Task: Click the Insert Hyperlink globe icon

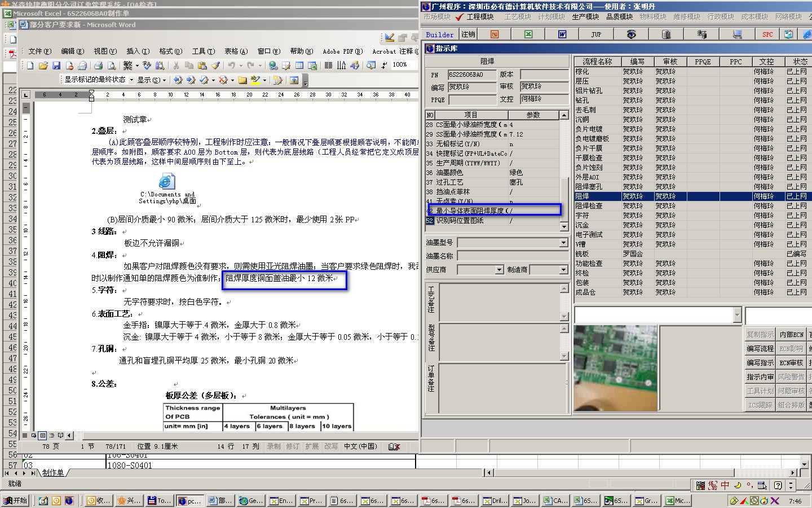Action: [273, 65]
